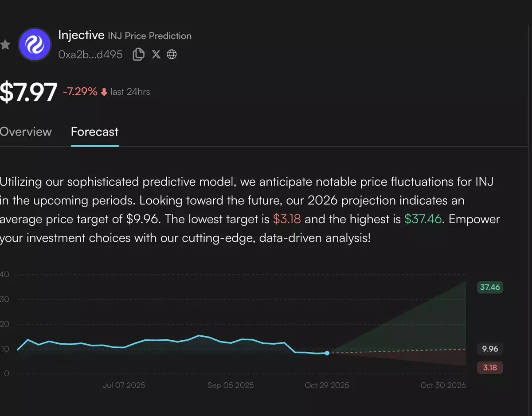The width and height of the screenshot is (532, 416).
Task: Select the Forecast tab
Action: pos(94,132)
